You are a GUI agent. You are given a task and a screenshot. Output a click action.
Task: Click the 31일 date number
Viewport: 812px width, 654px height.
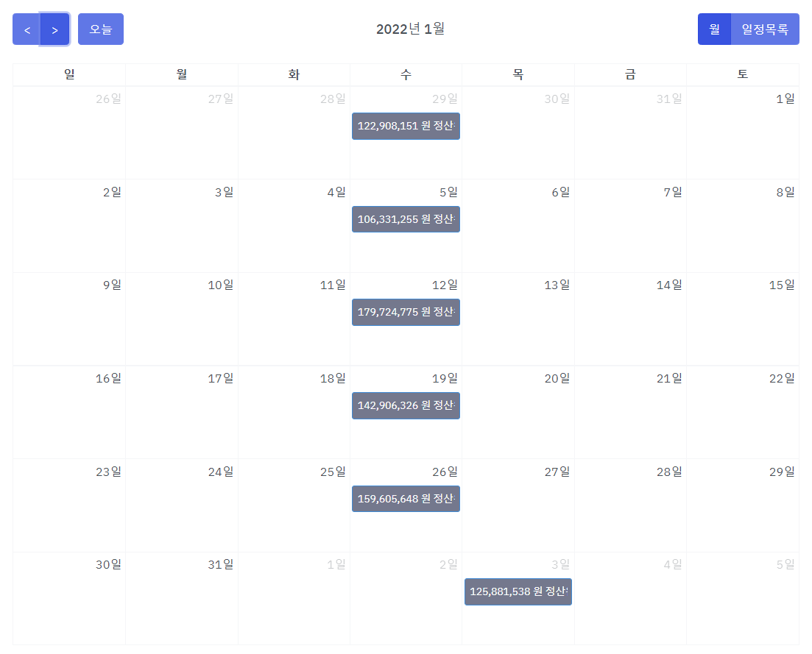coord(220,565)
